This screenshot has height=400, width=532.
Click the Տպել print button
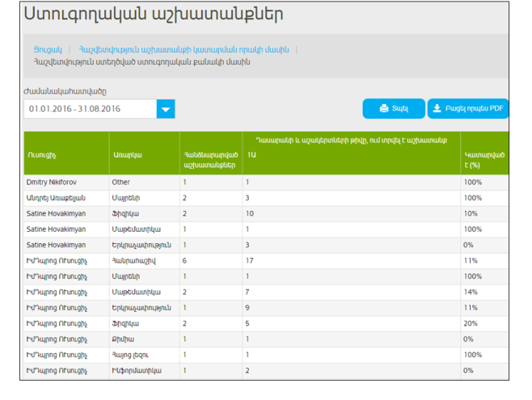(x=394, y=108)
